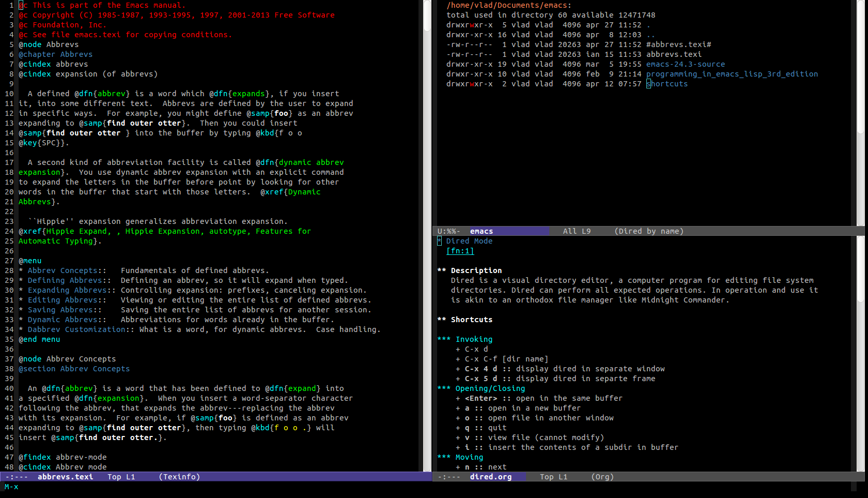Image resolution: width=868 pixels, height=498 pixels.
Task: Click 'C-x 4 d' display dired item
Action: click(560, 369)
